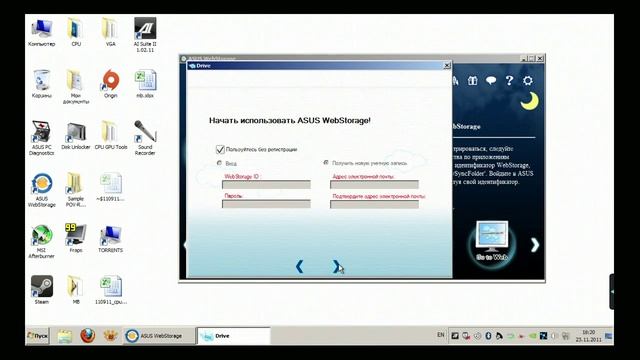Select the Вход radio button
Viewport: 640px width, 360px height.
(219, 163)
